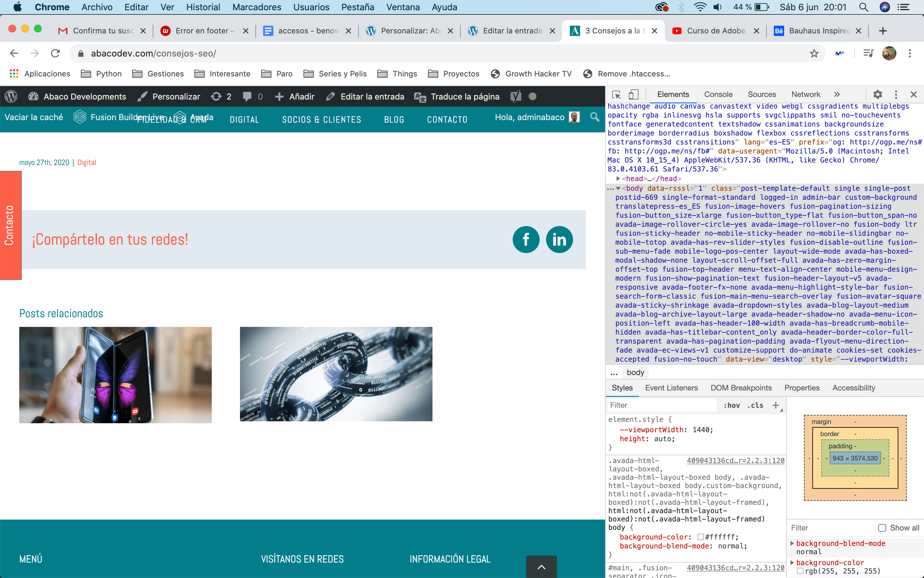Click the scroll-to-top arrow button
This screenshot has height=578, width=924.
pos(542,567)
